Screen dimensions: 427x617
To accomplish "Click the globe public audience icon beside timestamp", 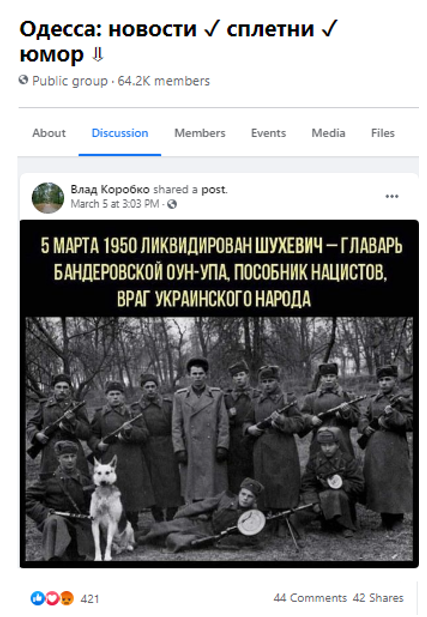I will click(x=172, y=204).
